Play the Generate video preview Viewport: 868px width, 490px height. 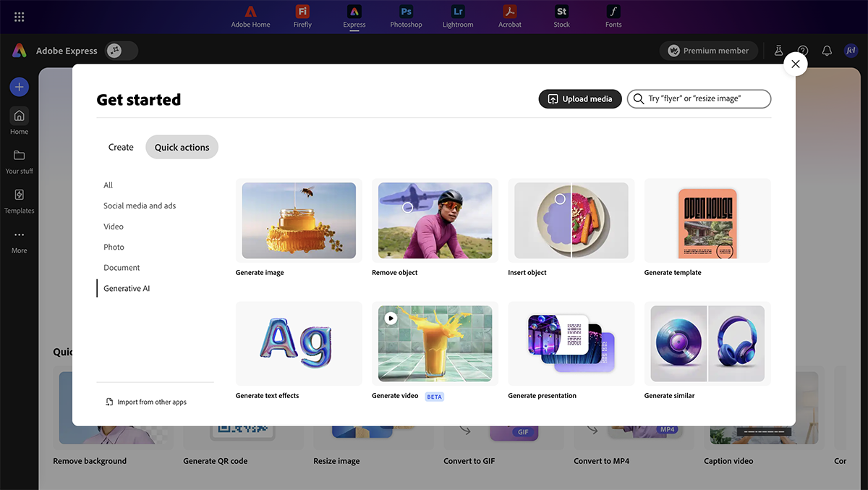[391, 318]
